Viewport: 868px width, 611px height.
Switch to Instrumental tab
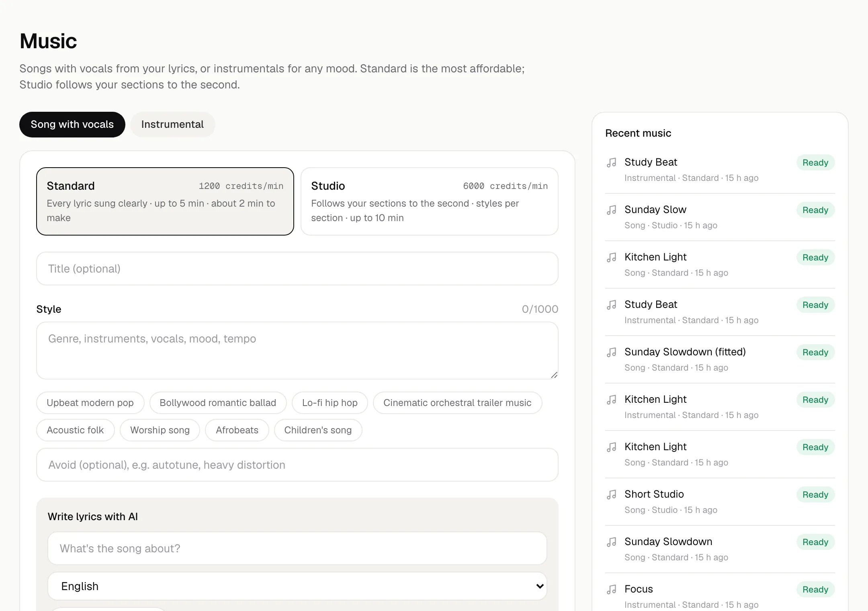(172, 125)
